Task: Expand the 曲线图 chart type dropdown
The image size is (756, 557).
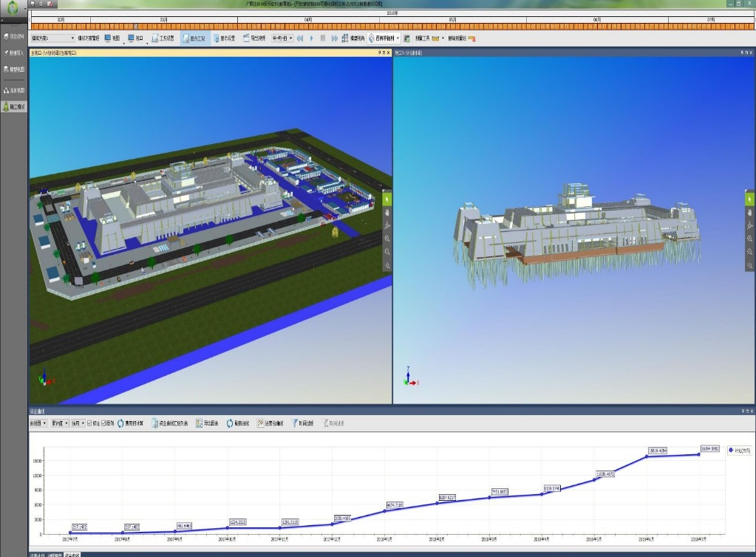Action: click(x=44, y=423)
